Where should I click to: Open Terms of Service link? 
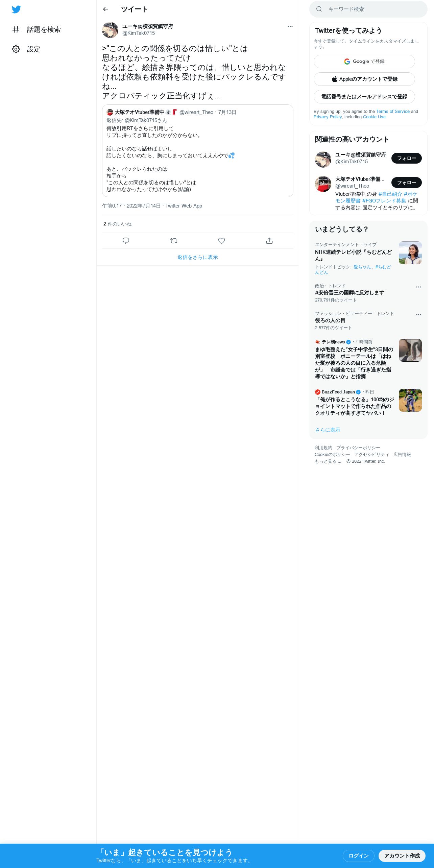pos(393,112)
